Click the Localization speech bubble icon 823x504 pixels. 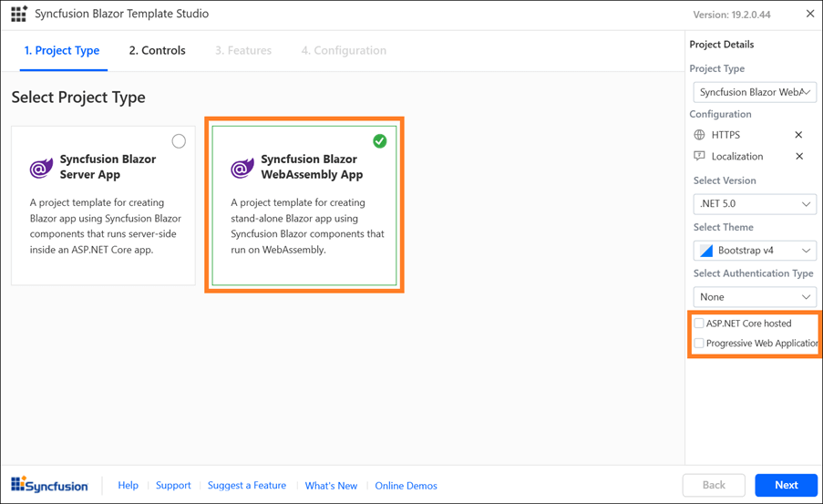click(700, 157)
